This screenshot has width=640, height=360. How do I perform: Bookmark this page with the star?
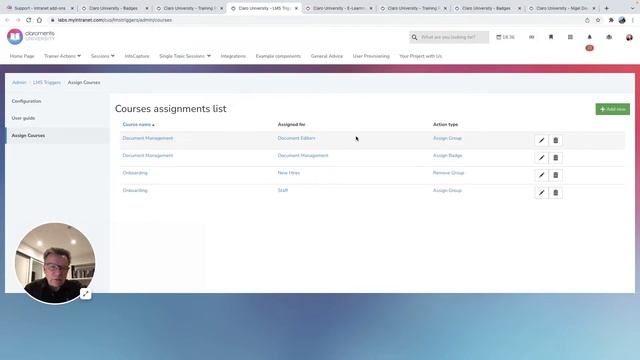[x=598, y=20]
